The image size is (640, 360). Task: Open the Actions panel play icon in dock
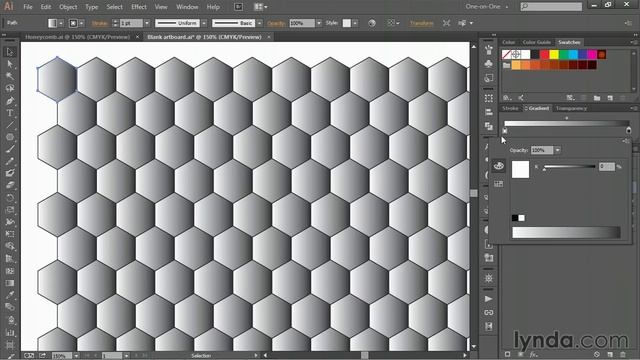tap(489, 299)
